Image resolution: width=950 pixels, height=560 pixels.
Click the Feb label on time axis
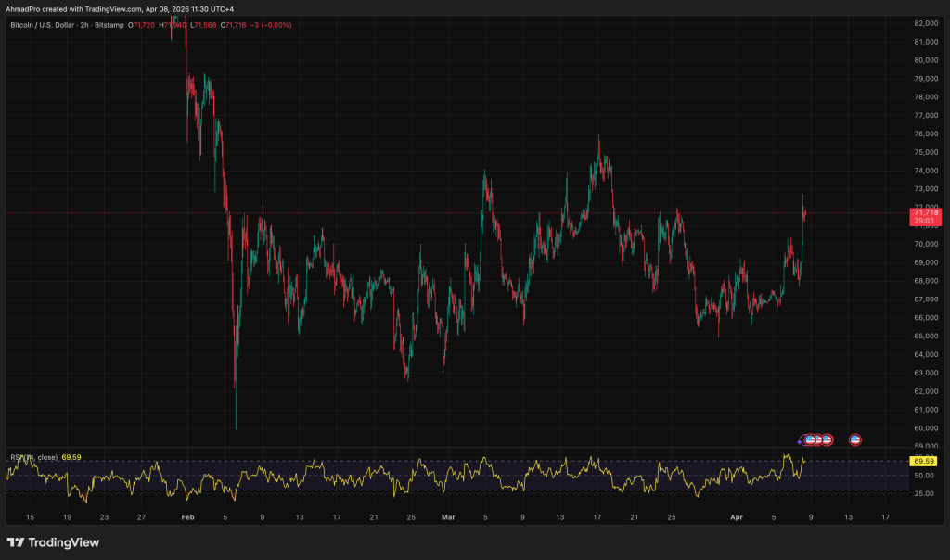(187, 517)
